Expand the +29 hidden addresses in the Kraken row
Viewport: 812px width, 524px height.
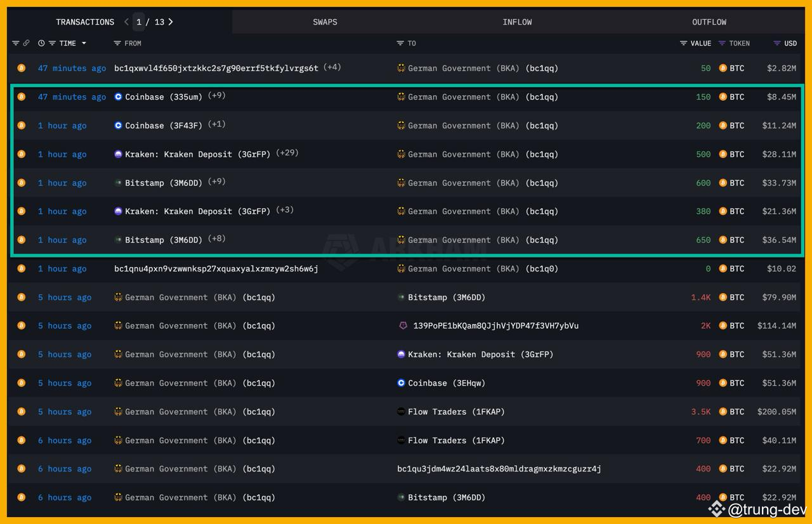[287, 152]
